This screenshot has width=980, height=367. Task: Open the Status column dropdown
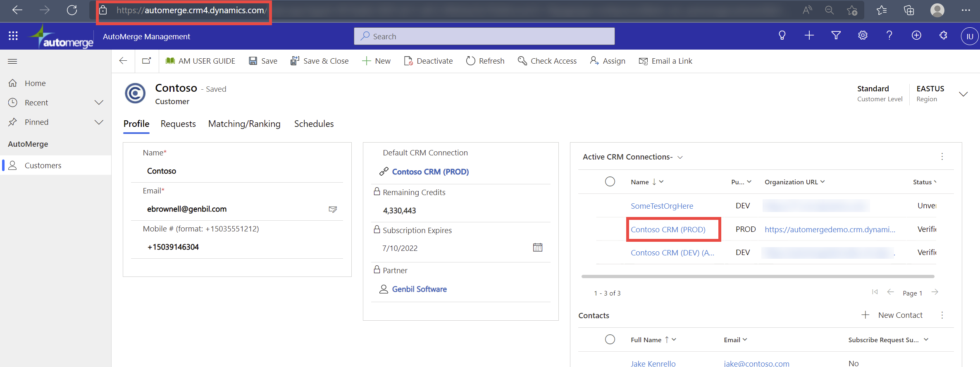(x=935, y=181)
